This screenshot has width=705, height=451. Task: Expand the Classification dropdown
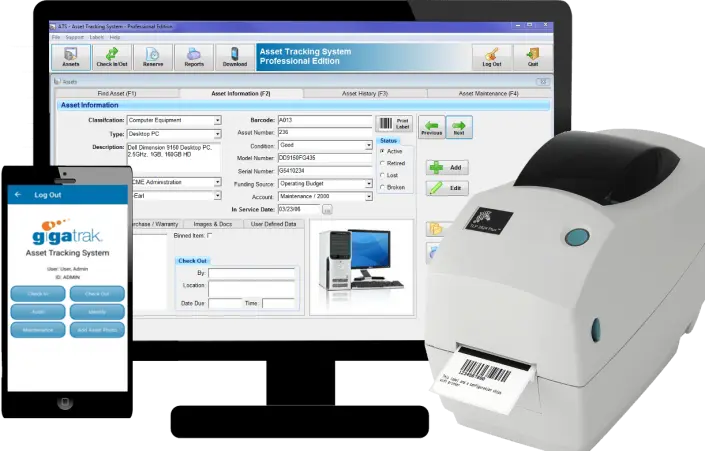click(218, 121)
